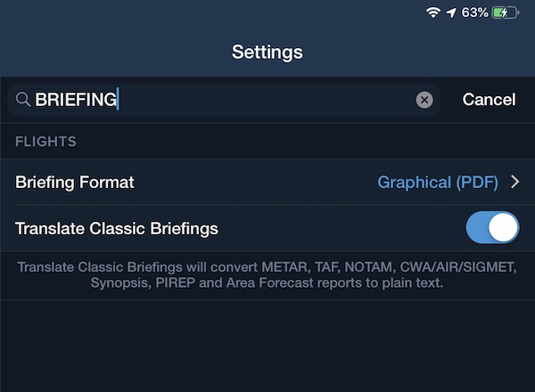
Task: Tap the Wi-Fi status icon
Action: tap(433, 13)
